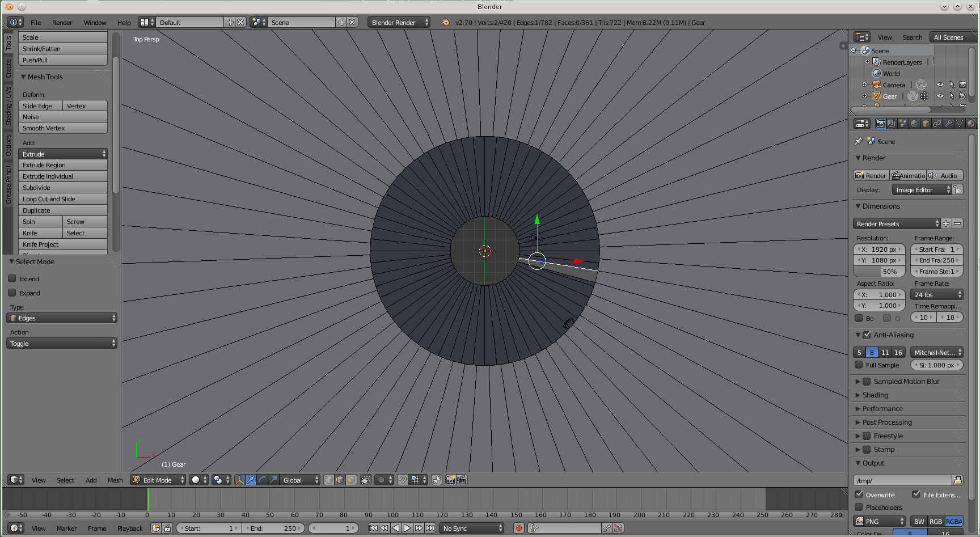Viewport: 980px width, 537px height.
Task: Select face select mode icon
Action: click(351, 480)
